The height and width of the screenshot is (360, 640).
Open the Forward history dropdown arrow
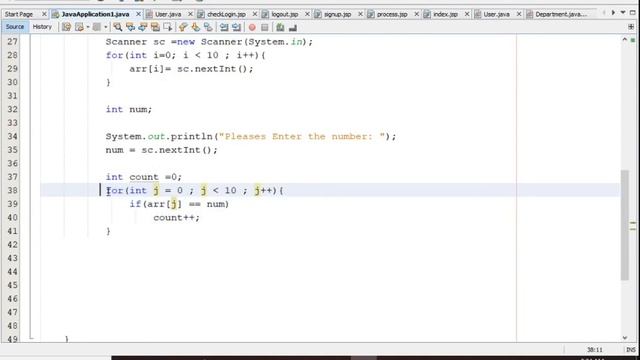tap(106, 27)
